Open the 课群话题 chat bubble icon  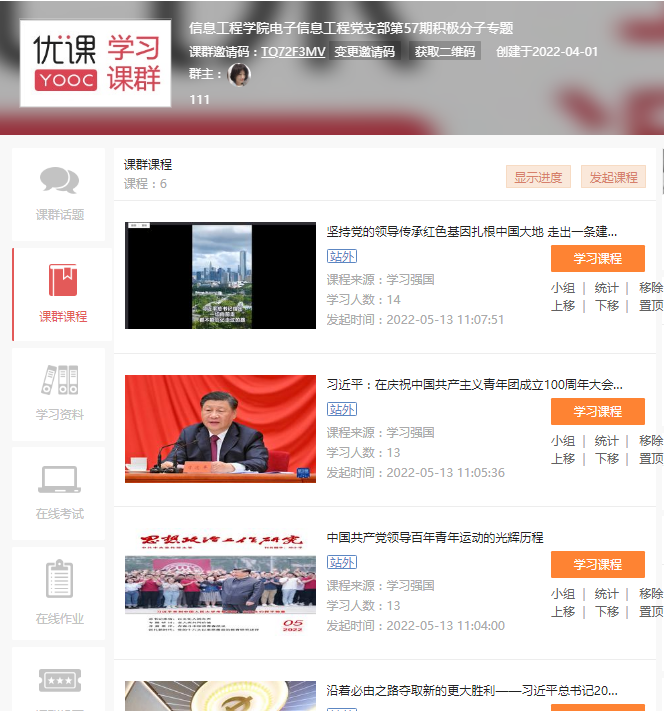click(59, 180)
